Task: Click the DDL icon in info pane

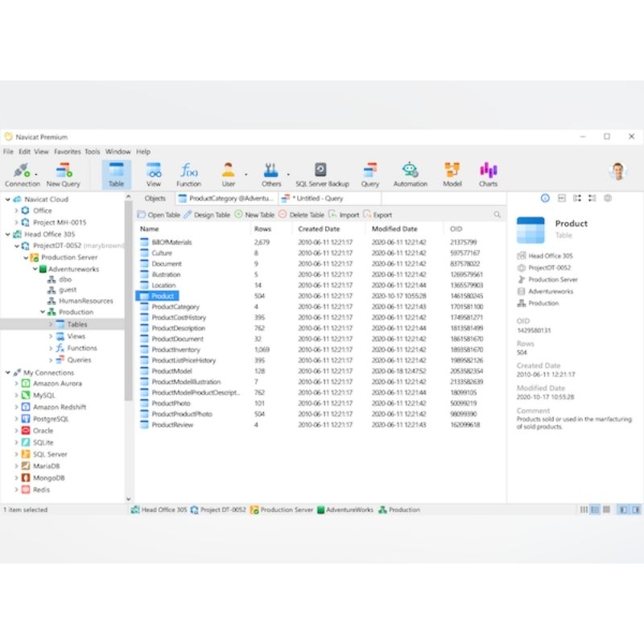Action: coord(561,198)
